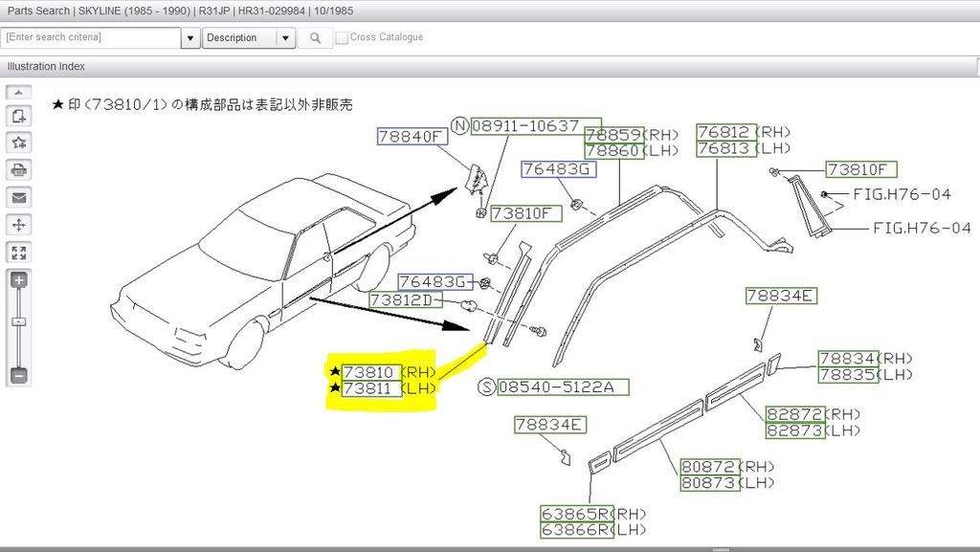Open the search criteria history dropdown arrow
Image resolution: width=980 pixels, height=552 pixels.
(x=190, y=38)
